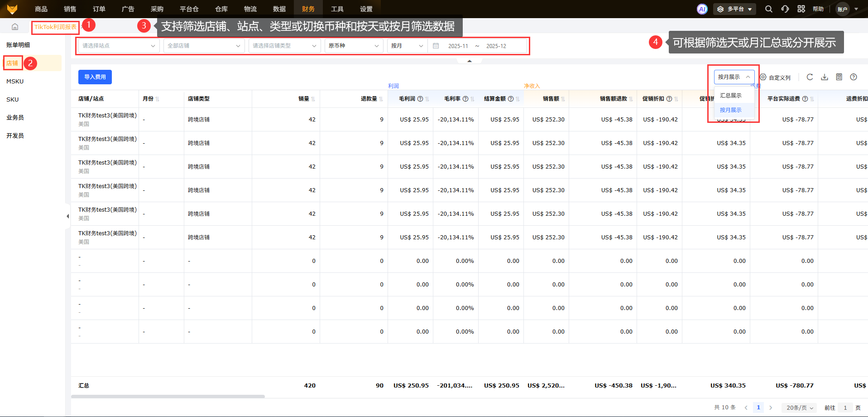Open customer service headset icon
The width and height of the screenshot is (868, 417).
(785, 9)
